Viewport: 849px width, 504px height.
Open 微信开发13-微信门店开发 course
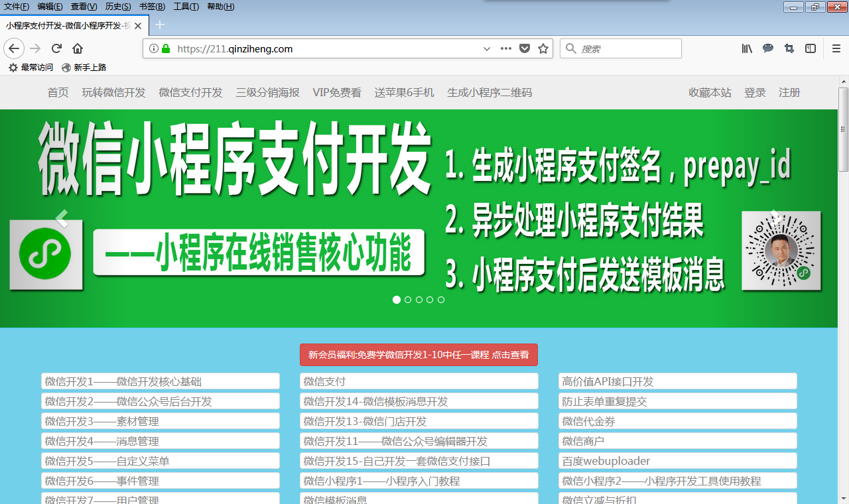click(419, 421)
